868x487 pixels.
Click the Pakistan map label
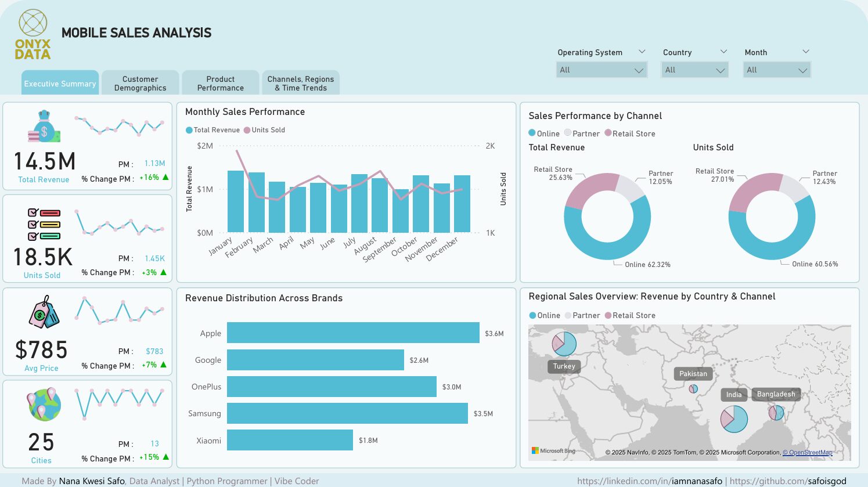[x=693, y=374]
